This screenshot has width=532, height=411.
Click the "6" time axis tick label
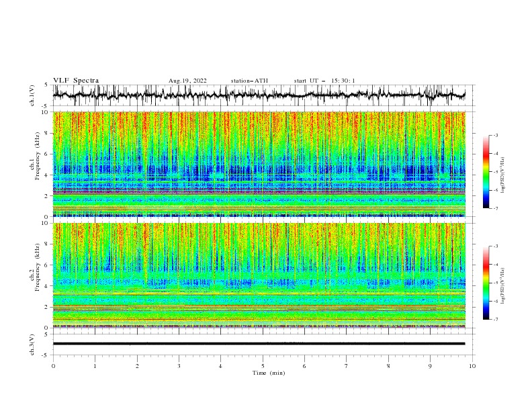pos(304,366)
